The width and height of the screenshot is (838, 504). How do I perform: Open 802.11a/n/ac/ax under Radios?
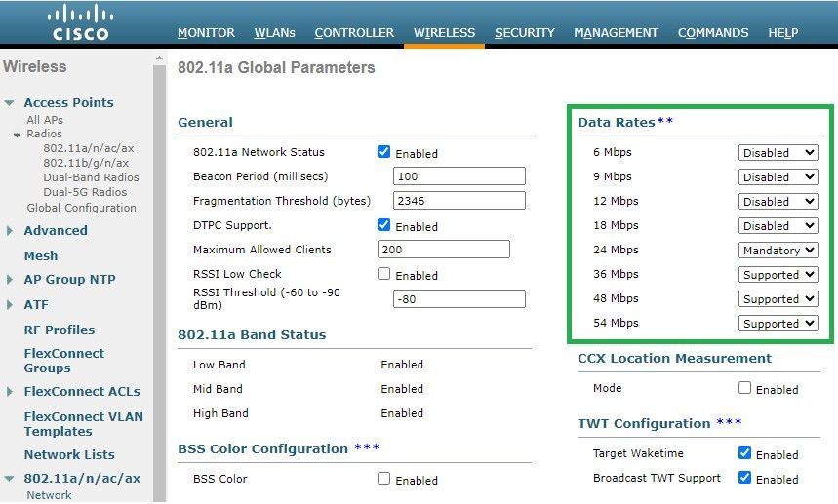pos(89,148)
